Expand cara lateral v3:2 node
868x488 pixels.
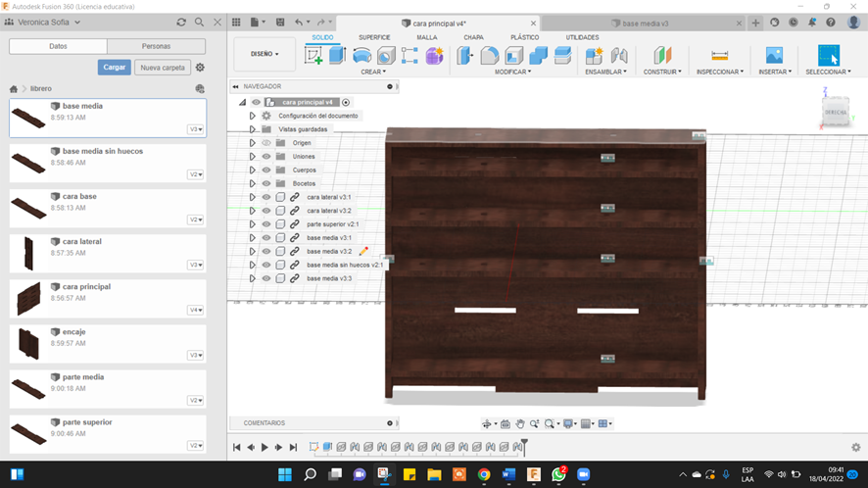[x=253, y=211]
